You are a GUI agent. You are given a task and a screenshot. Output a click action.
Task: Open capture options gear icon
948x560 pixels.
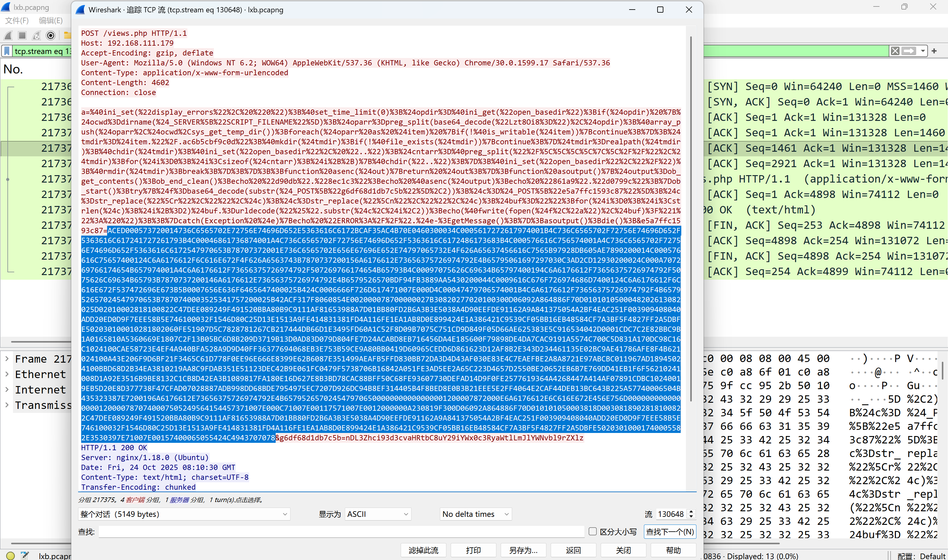(x=51, y=35)
